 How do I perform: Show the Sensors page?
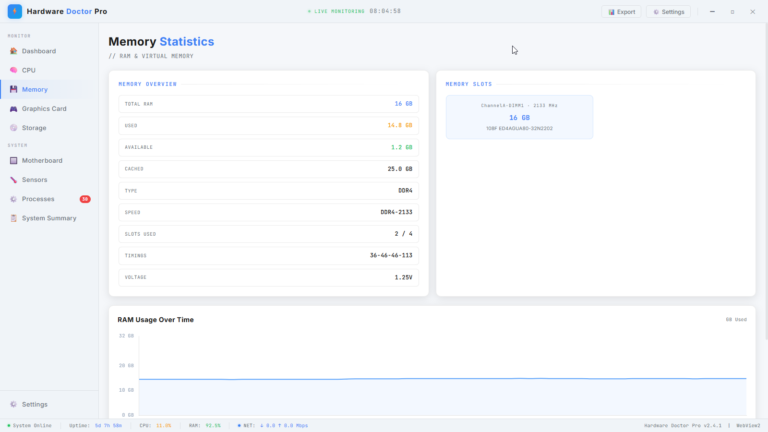click(49, 180)
